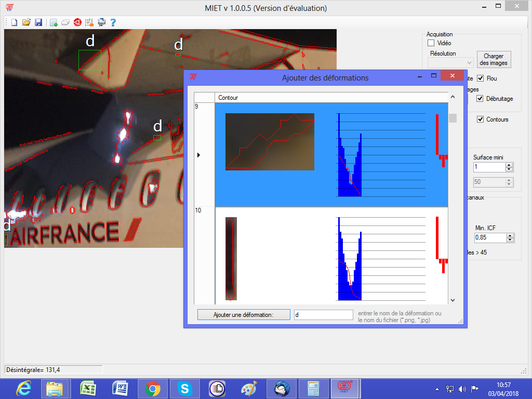Click the Ajouter une déformation button
532x399 pixels.
point(244,315)
